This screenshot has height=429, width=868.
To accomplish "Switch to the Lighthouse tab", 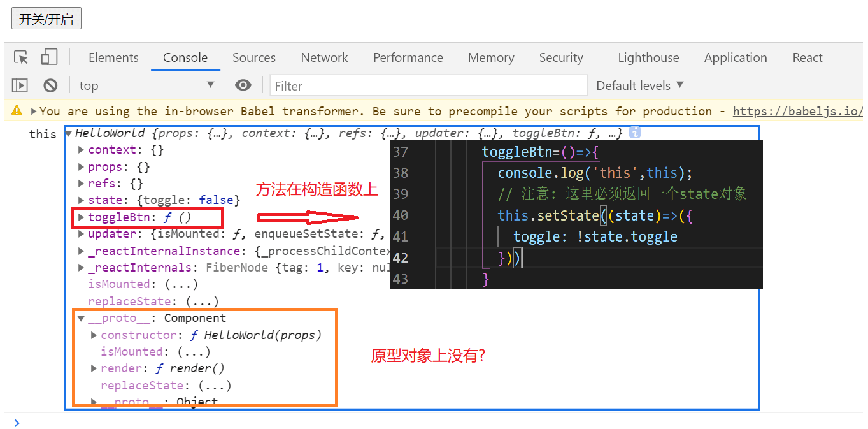I will (648, 57).
